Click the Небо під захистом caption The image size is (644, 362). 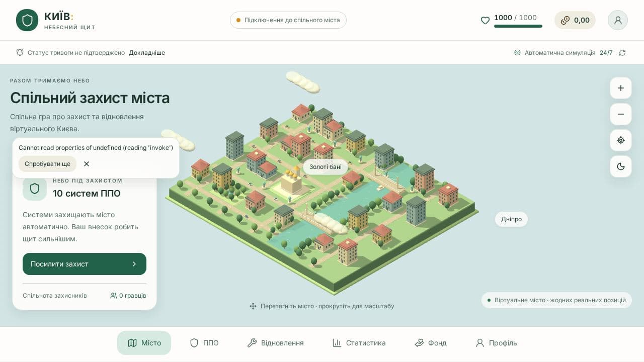(x=88, y=180)
